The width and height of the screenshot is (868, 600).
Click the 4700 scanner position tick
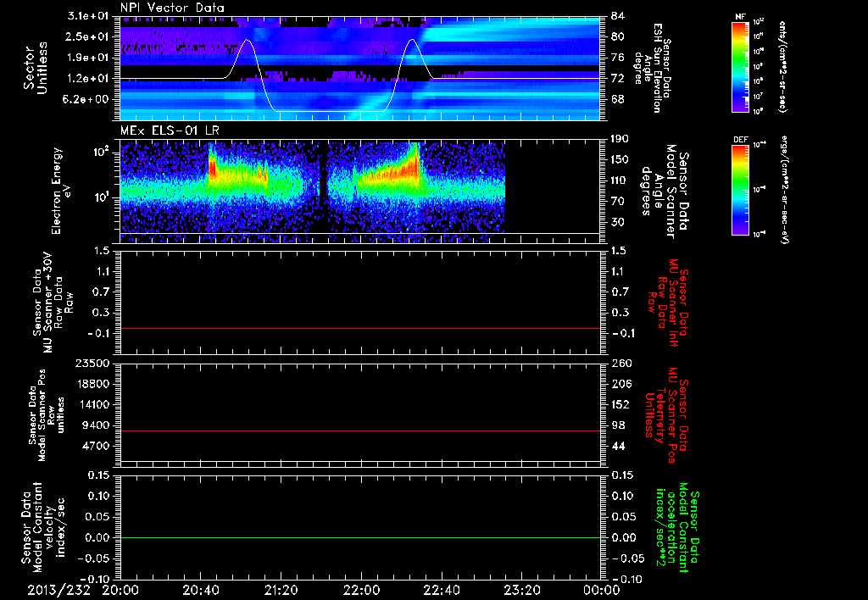(95, 446)
